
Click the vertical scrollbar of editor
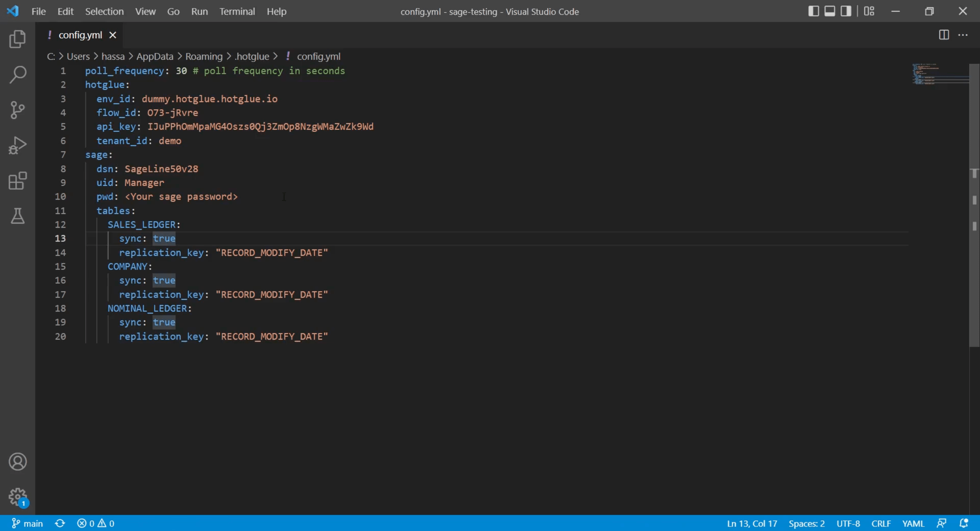[974, 206]
